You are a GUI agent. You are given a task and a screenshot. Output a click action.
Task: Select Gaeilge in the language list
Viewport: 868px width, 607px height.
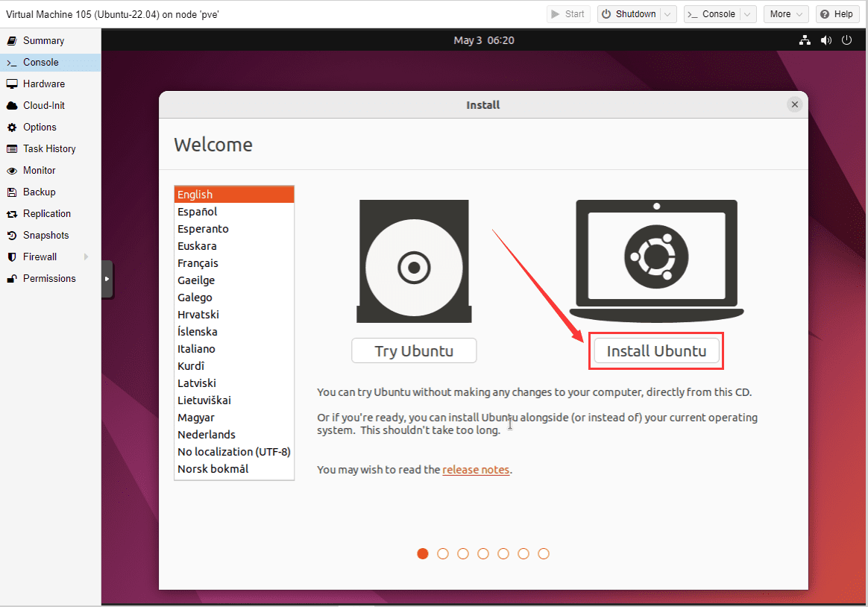point(234,280)
